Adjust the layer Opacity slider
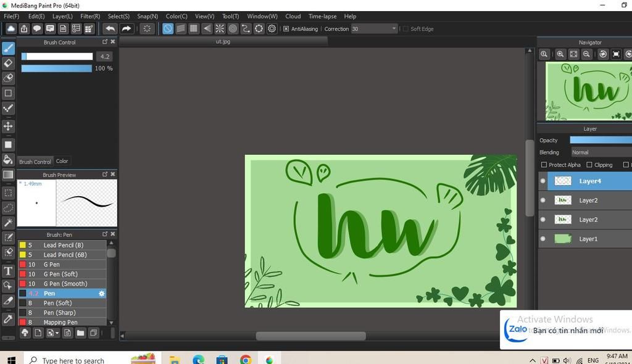 tap(601, 140)
